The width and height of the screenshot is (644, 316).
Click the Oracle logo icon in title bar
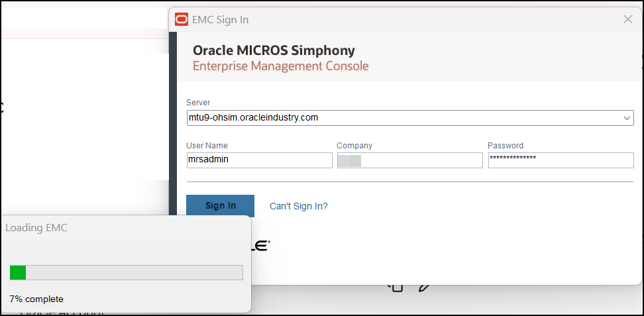pos(182,19)
